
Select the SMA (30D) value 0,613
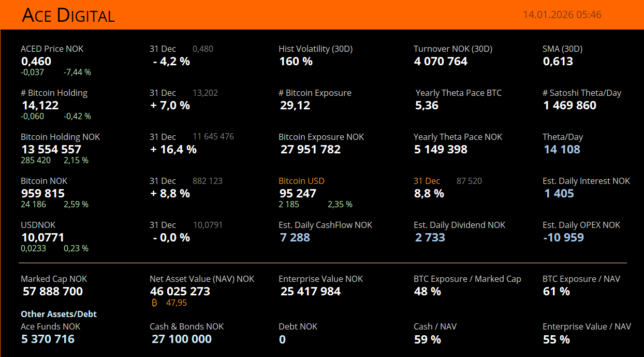(558, 61)
